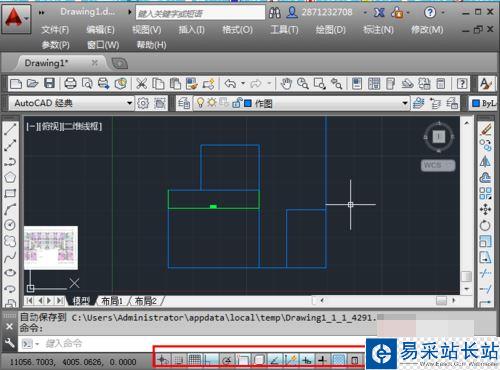Select the Ellipse draw tool
Screen dimensions: 500x370
(10, 272)
